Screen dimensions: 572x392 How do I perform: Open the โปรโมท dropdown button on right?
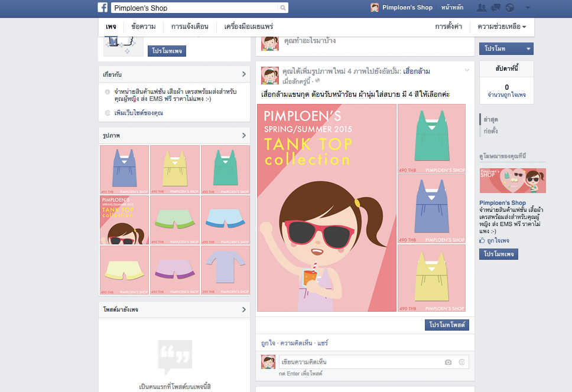coord(506,48)
